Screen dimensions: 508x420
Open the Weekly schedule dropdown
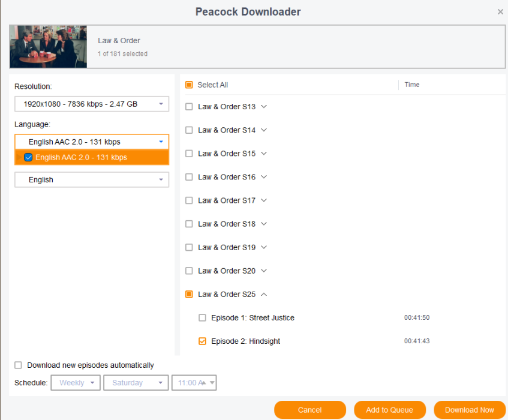[76, 383]
